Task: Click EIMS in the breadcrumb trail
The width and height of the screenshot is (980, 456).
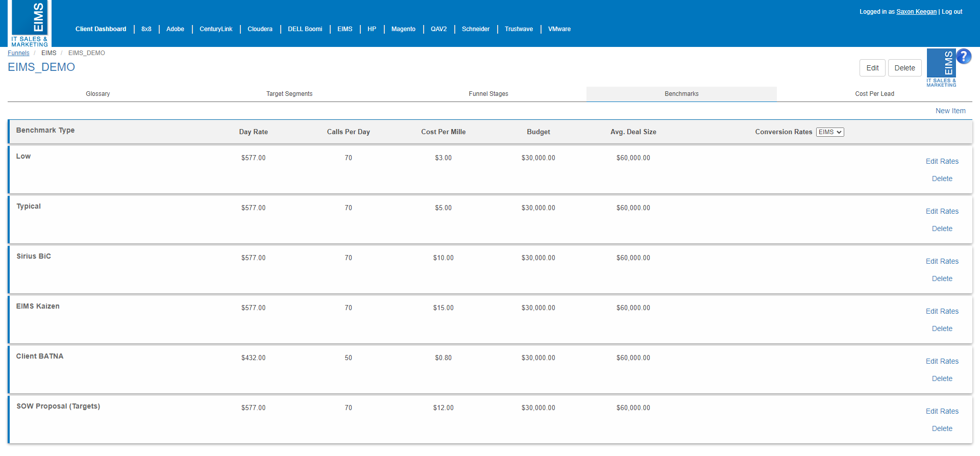Action: [49, 53]
